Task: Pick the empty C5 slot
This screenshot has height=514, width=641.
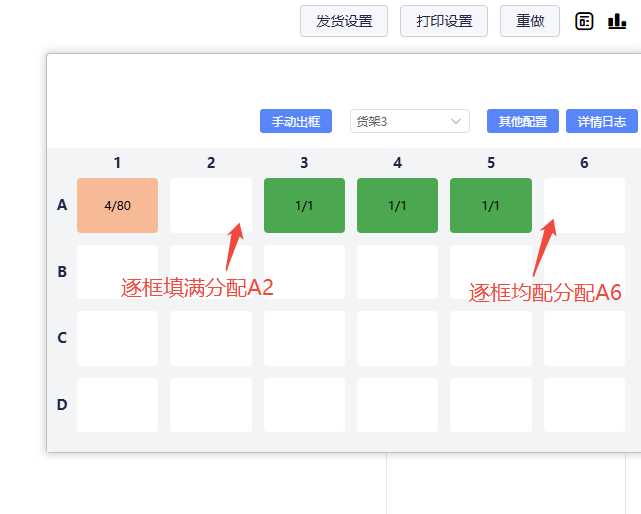Action: pyautogui.click(x=491, y=338)
